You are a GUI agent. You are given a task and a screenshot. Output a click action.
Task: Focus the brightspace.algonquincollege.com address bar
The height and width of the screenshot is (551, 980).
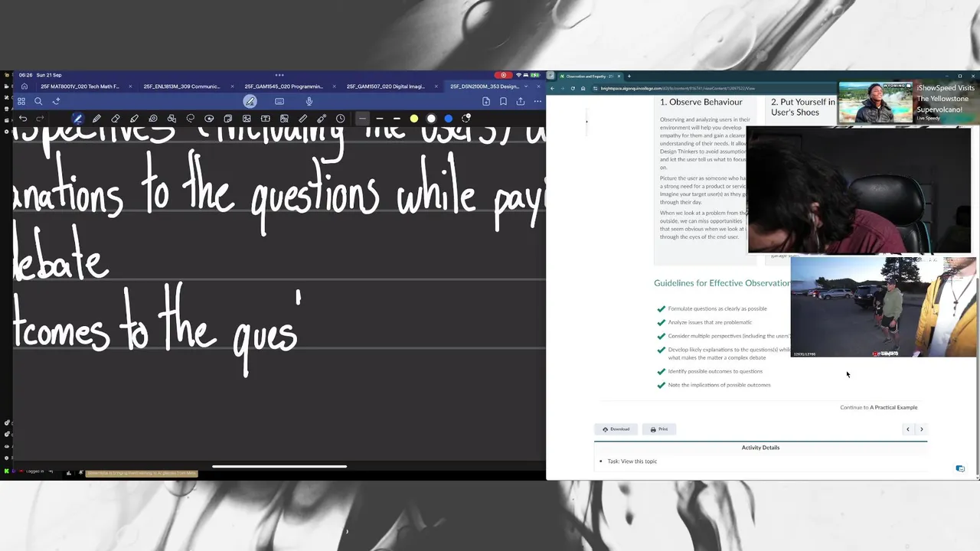[678, 88]
